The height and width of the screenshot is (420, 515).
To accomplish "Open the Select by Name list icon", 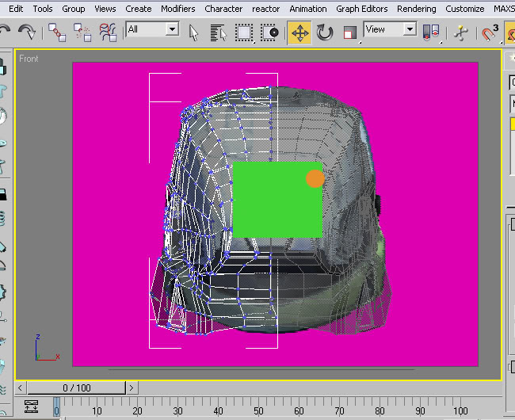I will click(219, 32).
